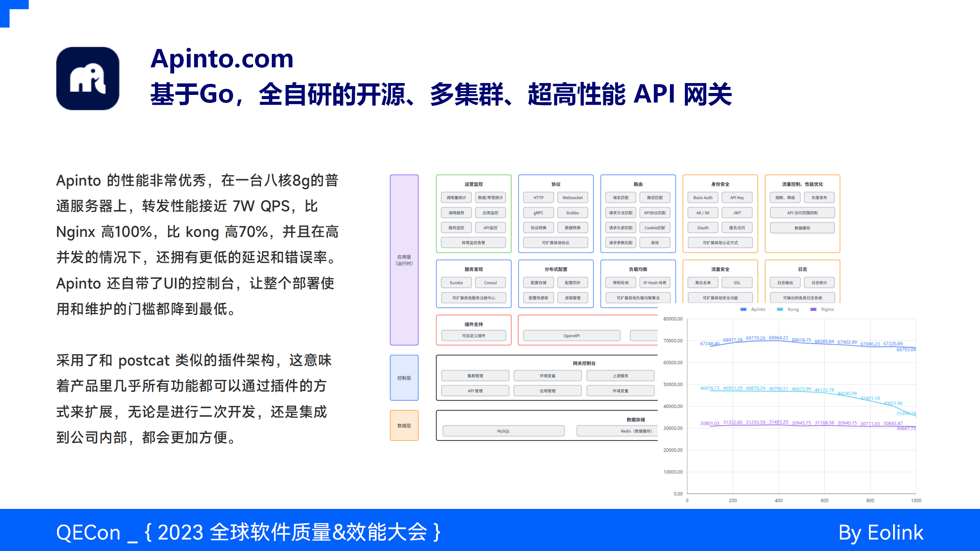
Task: Select the HTTP protocol box
Action: coord(538,197)
